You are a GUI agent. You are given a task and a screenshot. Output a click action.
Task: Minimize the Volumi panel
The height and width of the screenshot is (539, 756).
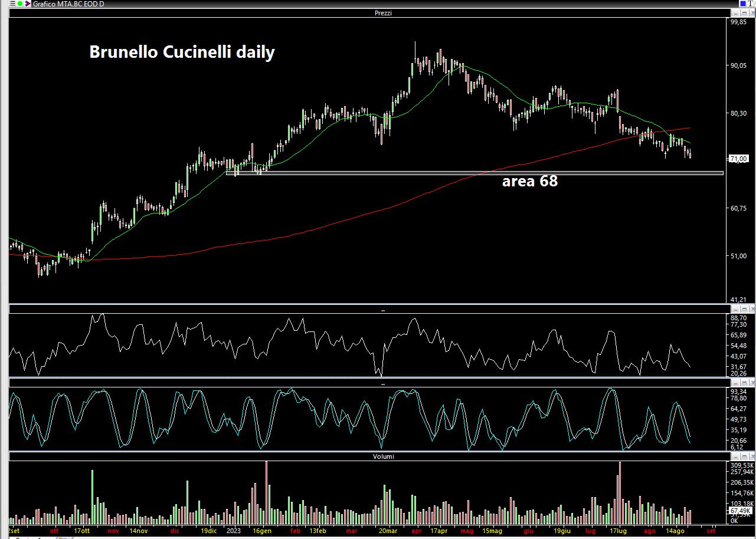[735, 456]
